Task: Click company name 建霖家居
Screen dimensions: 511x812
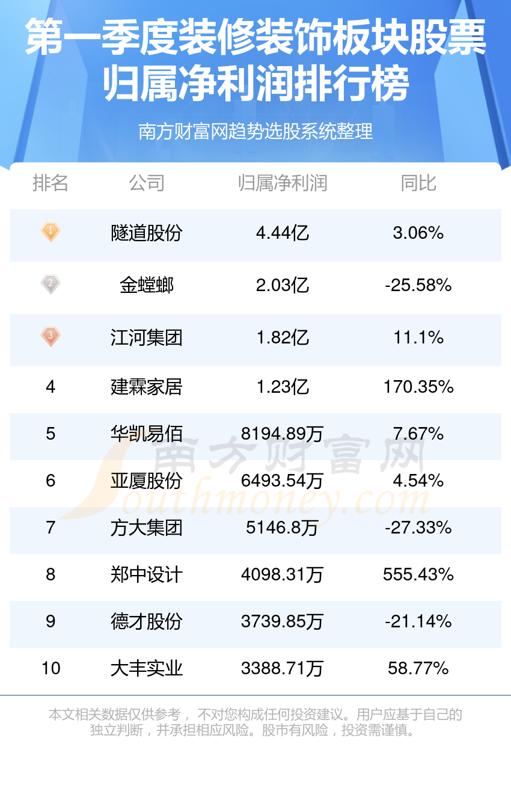Action: coord(146,387)
